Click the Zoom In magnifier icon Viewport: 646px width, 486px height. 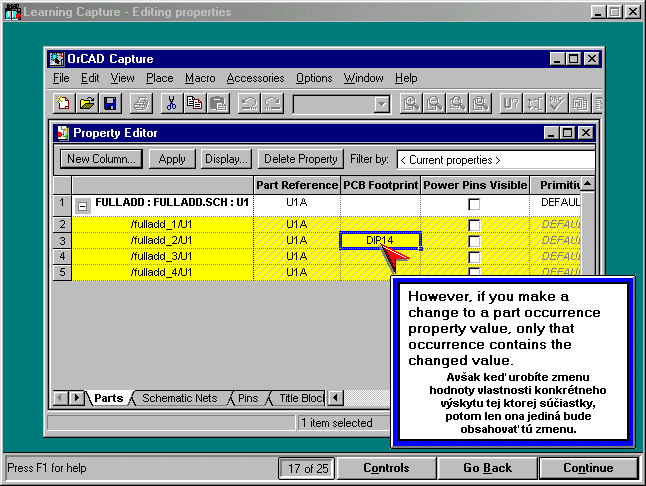point(410,103)
